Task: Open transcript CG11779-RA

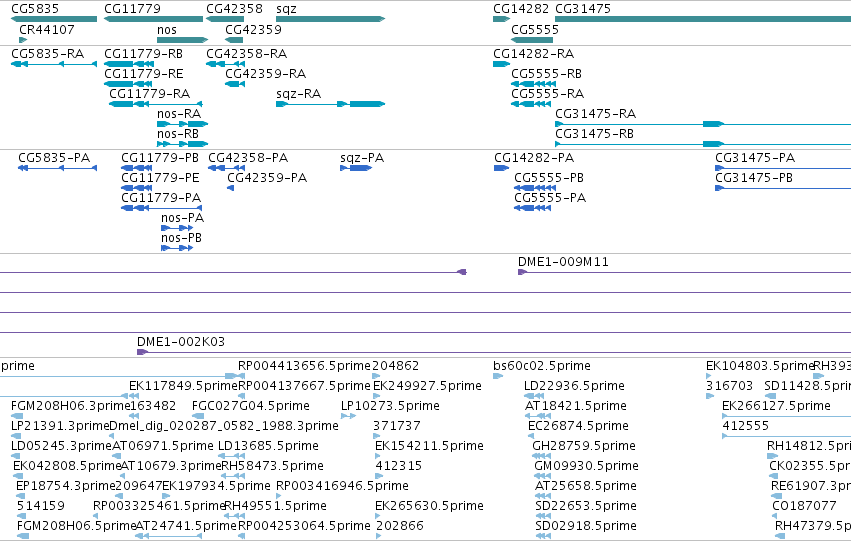Action: [x=150, y=94]
